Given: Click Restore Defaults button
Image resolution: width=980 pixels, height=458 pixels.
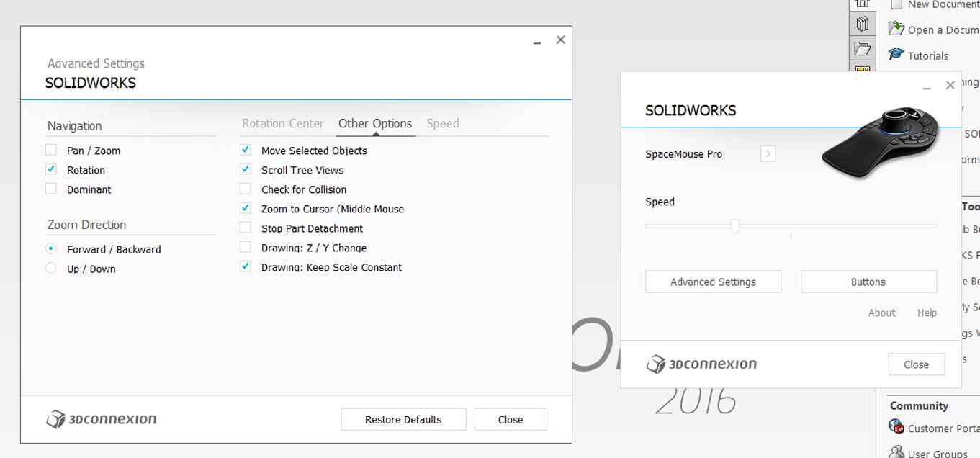Looking at the screenshot, I should 403,419.
